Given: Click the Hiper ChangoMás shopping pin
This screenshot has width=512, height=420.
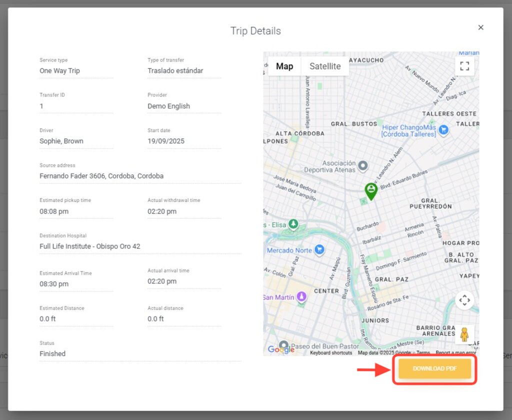Looking at the screenshot, I should click(x=443, y=130).
